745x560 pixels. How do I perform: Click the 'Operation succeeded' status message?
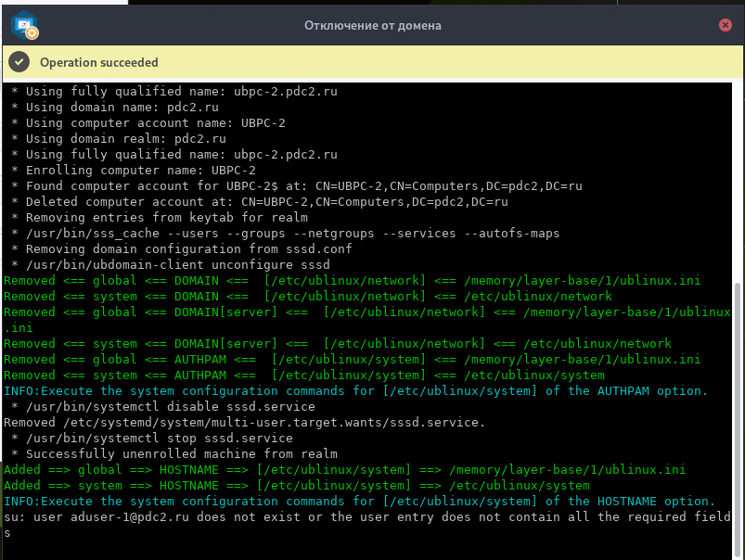(99, 62)
